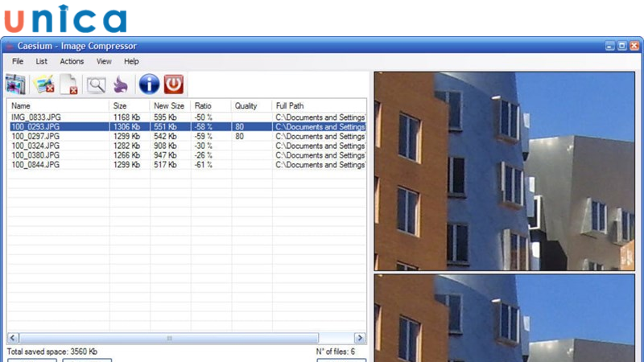Click the N° of files: 6 label
The image size is (644, 362).
point(335,352)
